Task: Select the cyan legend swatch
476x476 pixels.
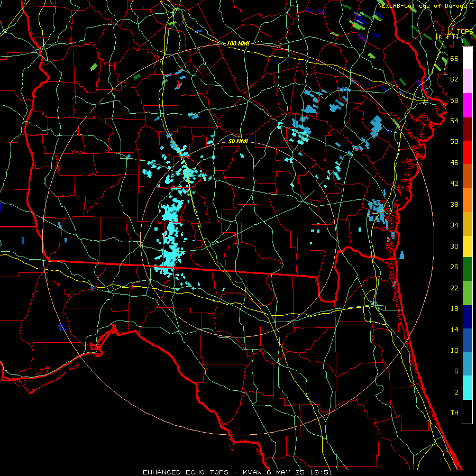Action: tap(467, 388)
